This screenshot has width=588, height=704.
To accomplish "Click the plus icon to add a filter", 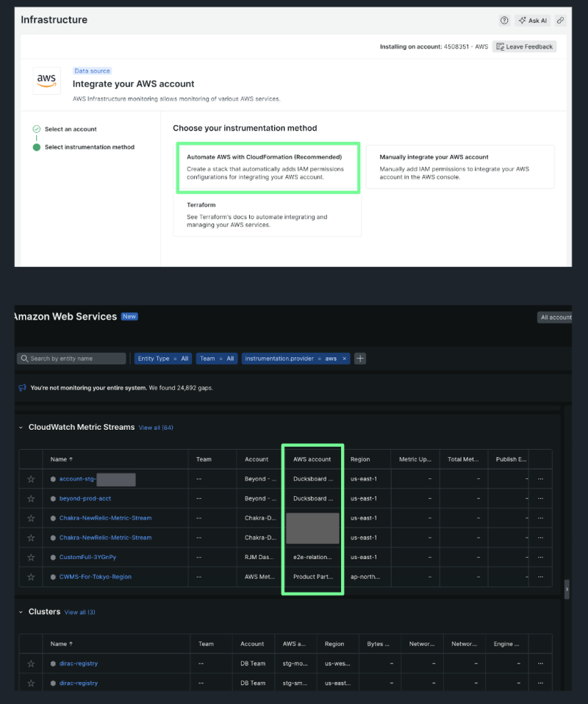I will coord(359,358).
